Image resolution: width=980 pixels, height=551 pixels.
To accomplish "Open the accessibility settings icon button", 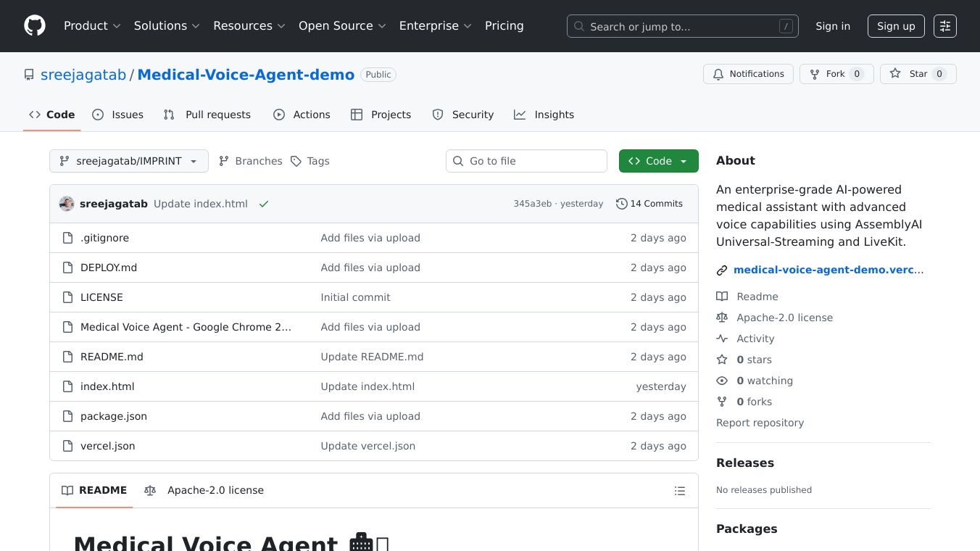I will click(944, 26).
